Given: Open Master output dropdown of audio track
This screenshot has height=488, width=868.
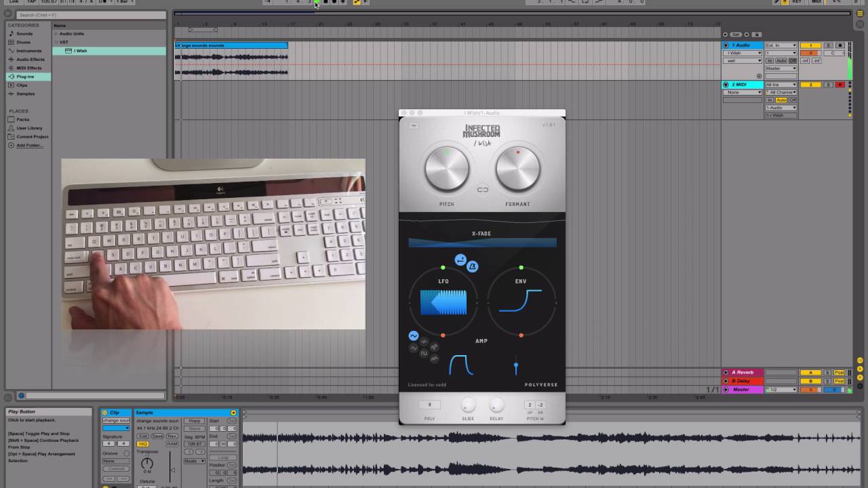Looking at the screenshot, I should 781,68.
